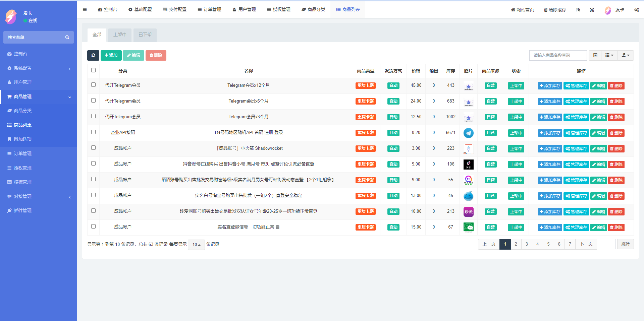Open the export data dropdown

coord(625,55)
